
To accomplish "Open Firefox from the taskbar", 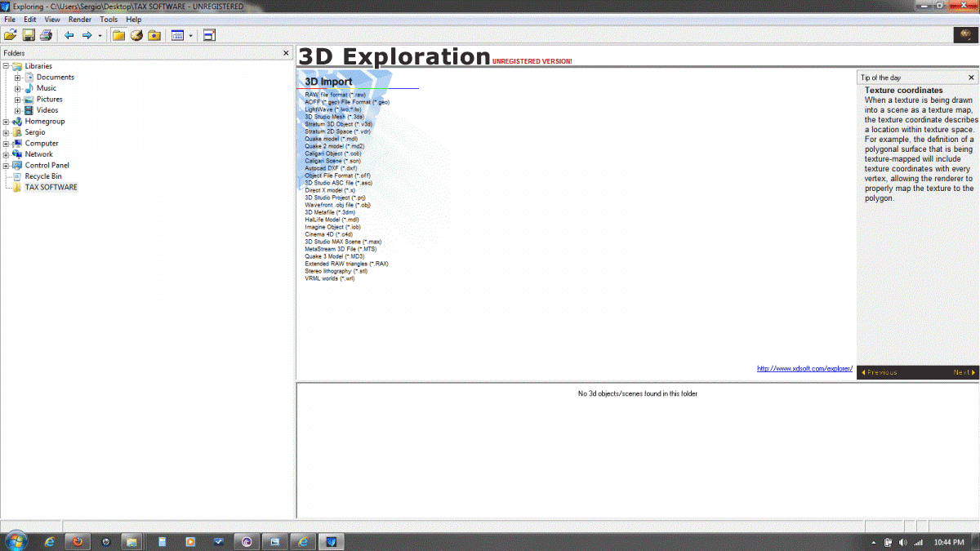I will point(78,542).
